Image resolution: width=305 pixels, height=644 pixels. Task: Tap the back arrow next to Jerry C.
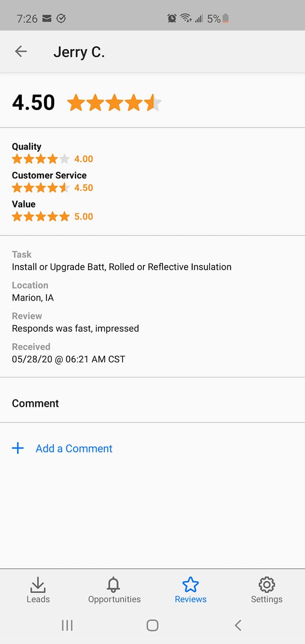(x=21, y=51)
